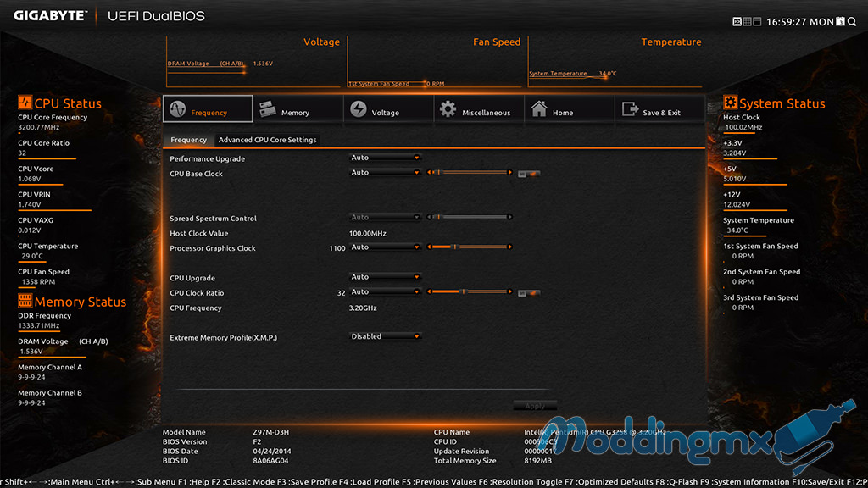
Task: Click the CPU Temperature value 29.0°C
Action: click(x=32, y=256)
